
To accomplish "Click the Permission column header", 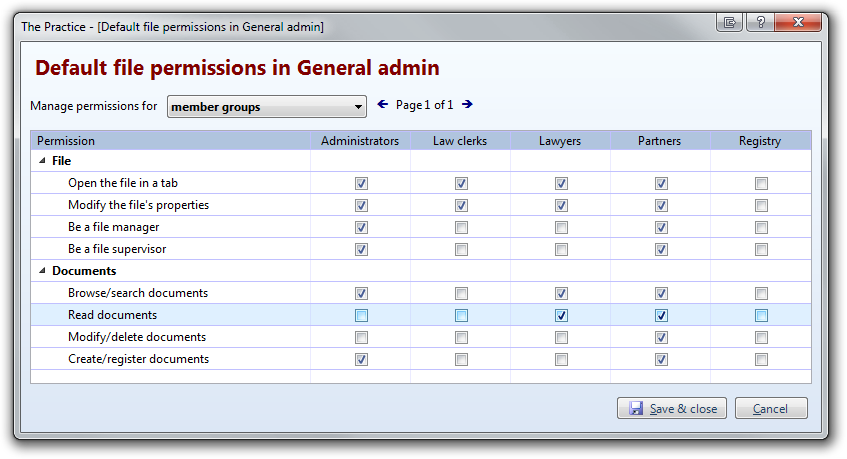I will click(x=170, y=140).
